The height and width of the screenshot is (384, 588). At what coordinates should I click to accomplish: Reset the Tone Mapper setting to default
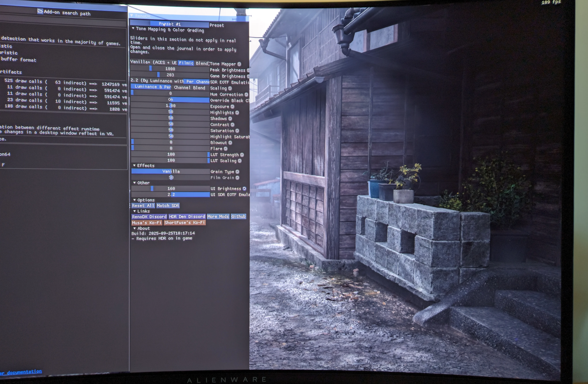239,64
